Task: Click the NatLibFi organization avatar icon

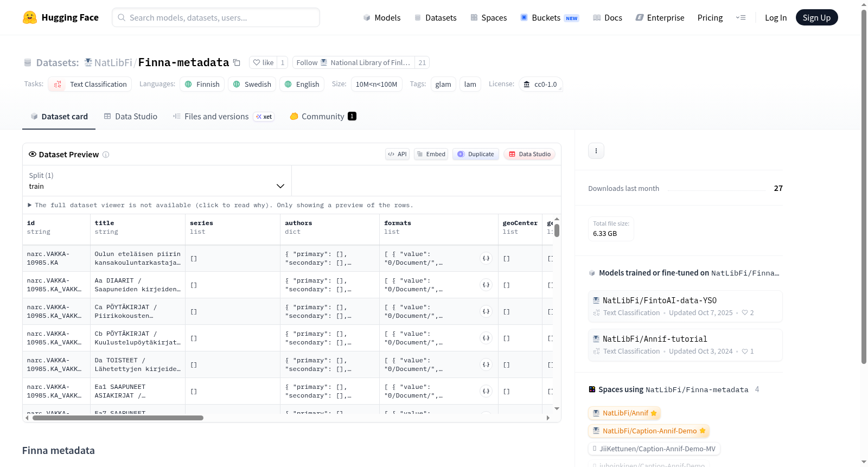Action: 88,62
